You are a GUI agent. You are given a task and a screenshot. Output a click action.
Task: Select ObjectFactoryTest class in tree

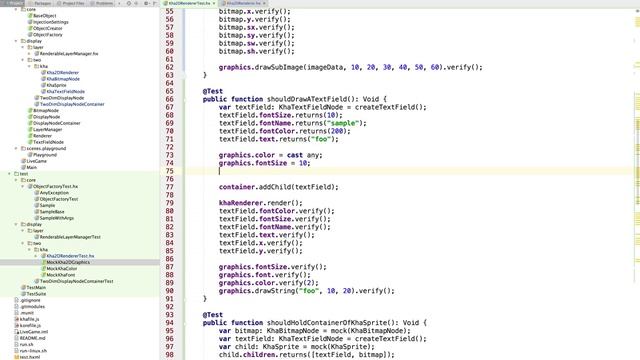tap(56, 199)
